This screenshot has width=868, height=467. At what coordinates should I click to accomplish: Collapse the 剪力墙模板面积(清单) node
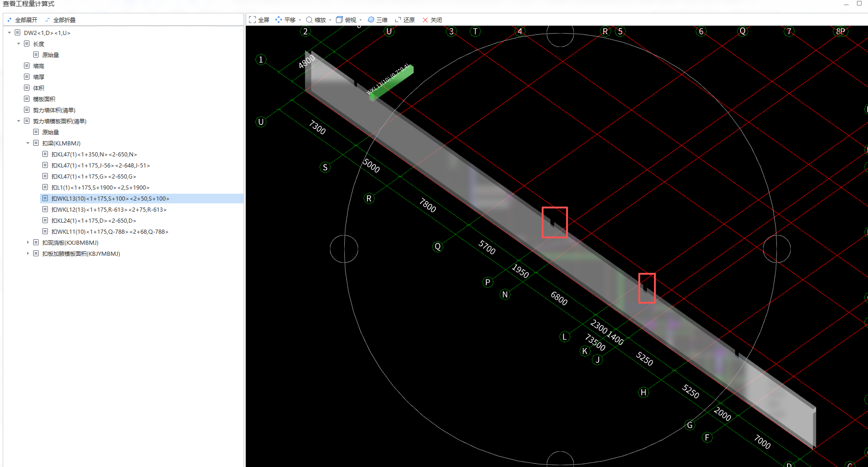(18, 121)
